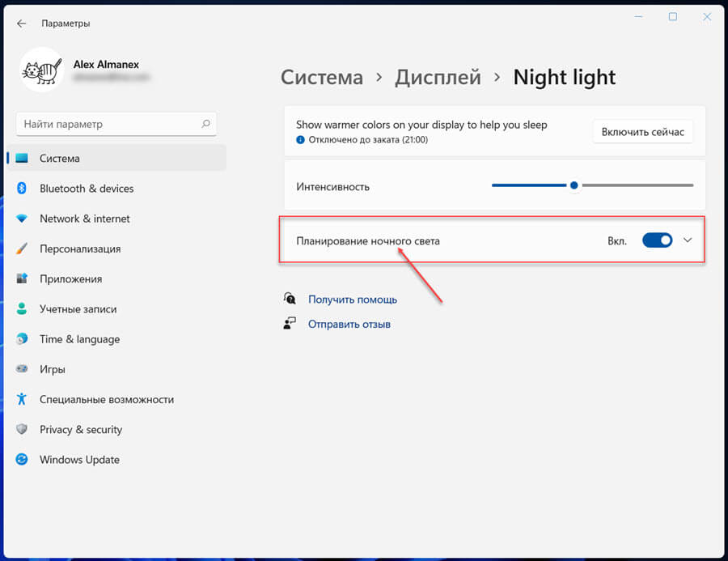
Task: Open the Система category
Action: [116, 158]
